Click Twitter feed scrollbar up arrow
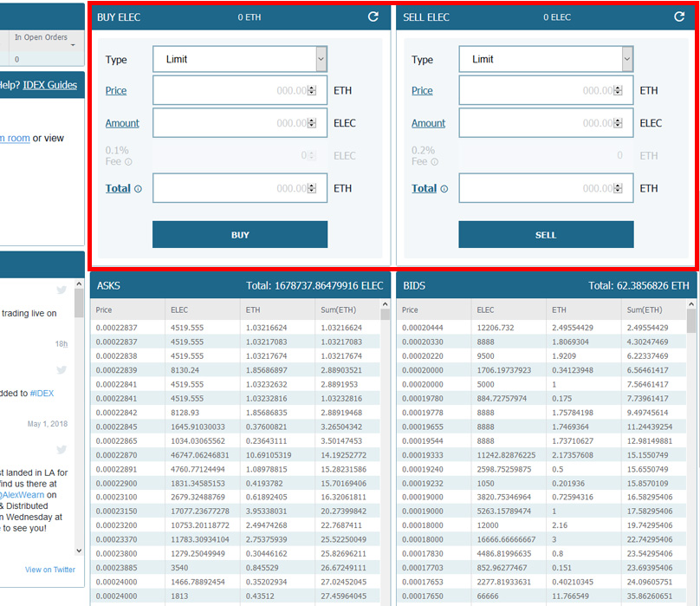Screen dimensions: 700x606 coord(79,283)
